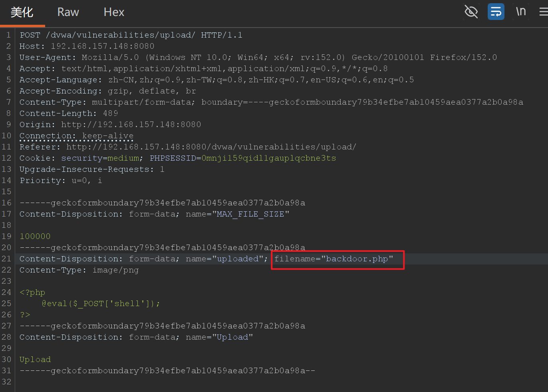Image resolution: width=548 pixels, height=392 pixels.
Task: Switch to the 美化 (Pretty) tab
Action: click(22, 12)
